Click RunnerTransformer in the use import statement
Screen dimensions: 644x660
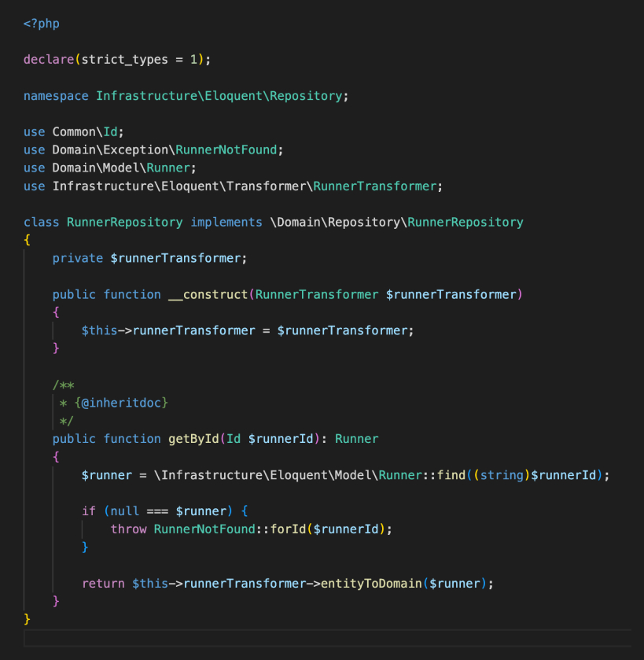[x=374, y=186]
